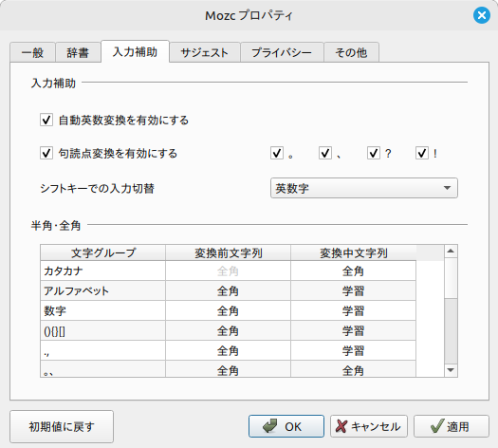Click the table scrollbar up arrow
The width and height of the screenshot is (498, 448).
point(451,252)
